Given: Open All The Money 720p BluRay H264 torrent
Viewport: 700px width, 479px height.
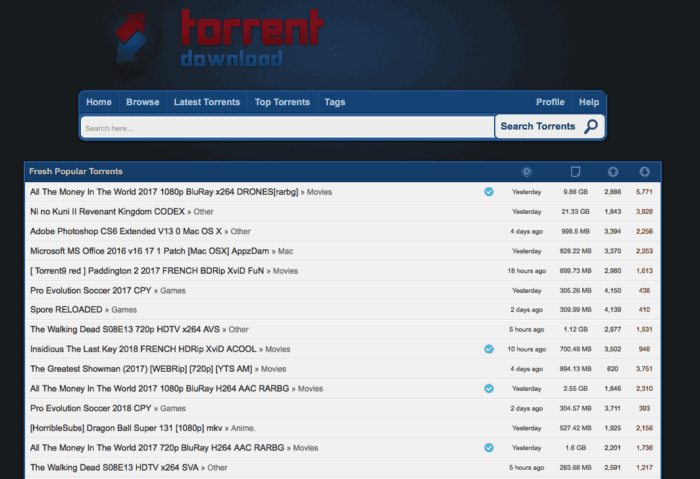Looking at the screenshot, I should point(157,448).
